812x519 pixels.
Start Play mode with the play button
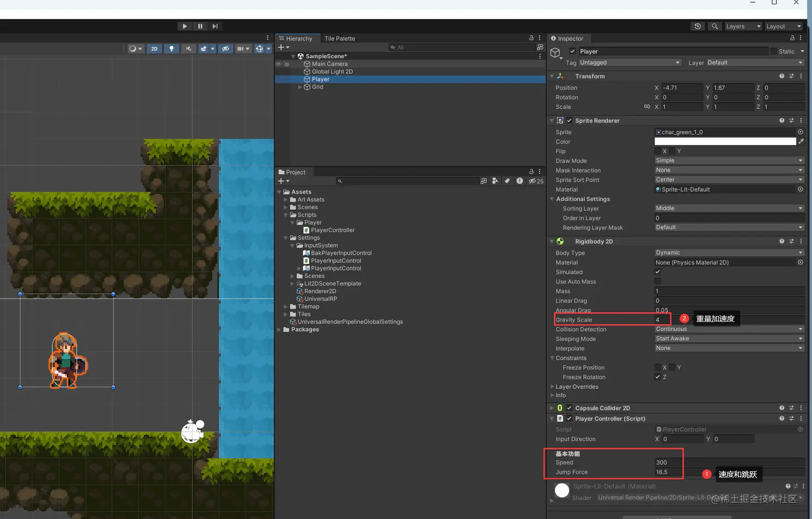click(185, 26)
